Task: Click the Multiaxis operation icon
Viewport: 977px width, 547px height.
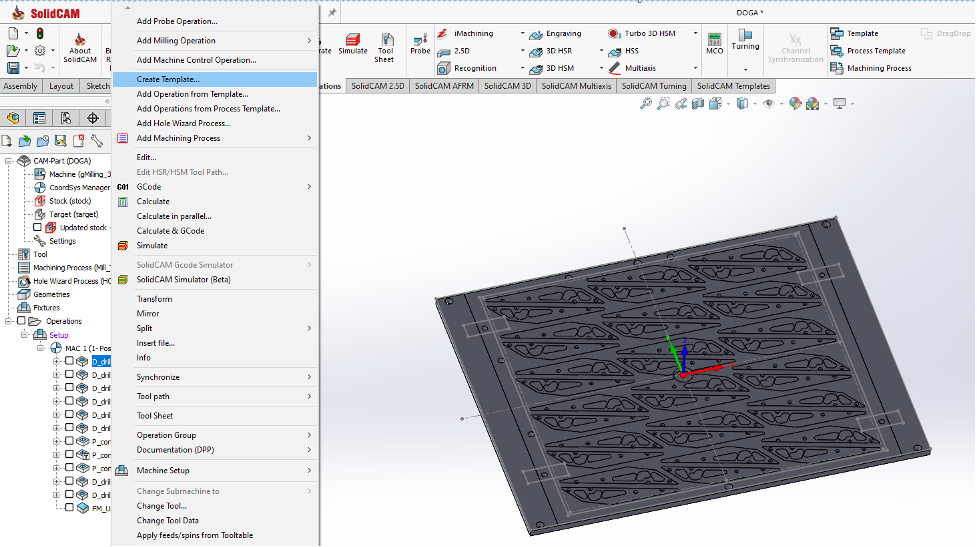Action: tap(614, 68)
